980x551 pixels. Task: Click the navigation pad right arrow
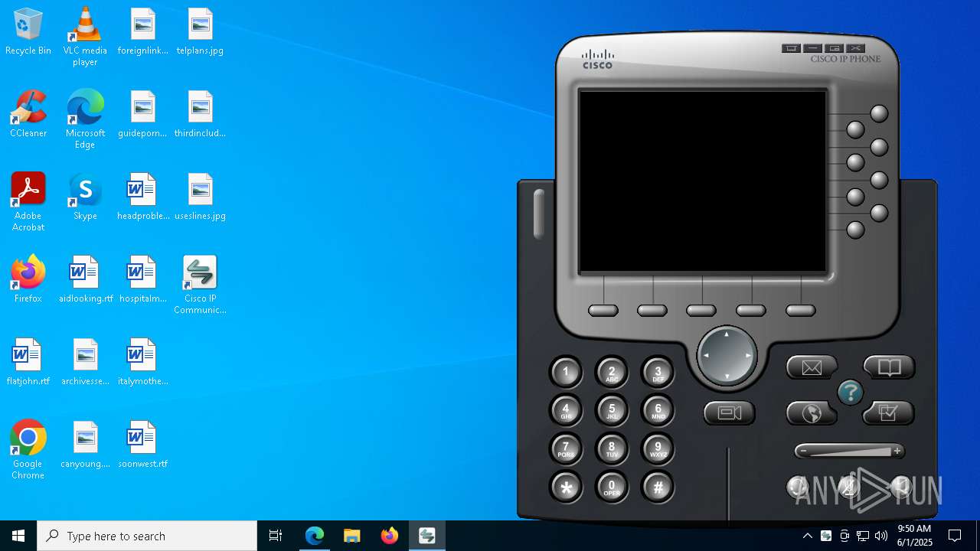click(748, 356)
